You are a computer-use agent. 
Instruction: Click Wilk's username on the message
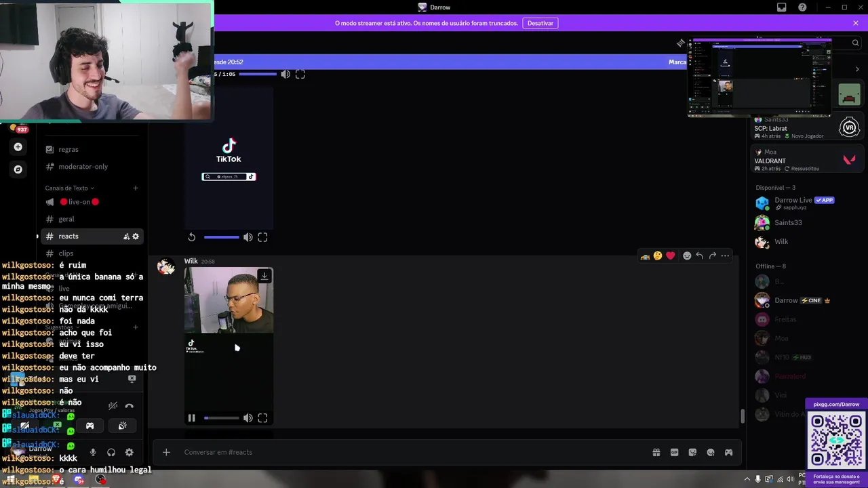[191, 262]
